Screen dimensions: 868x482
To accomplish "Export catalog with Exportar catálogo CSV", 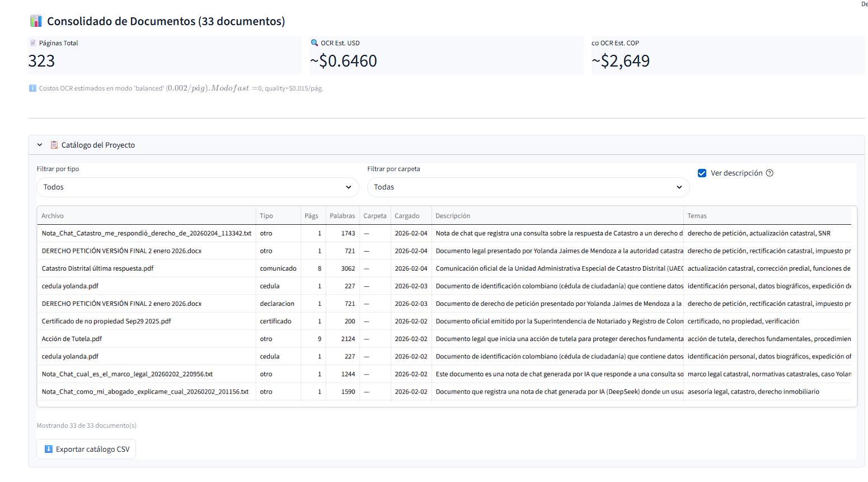I will click(86, 449).
